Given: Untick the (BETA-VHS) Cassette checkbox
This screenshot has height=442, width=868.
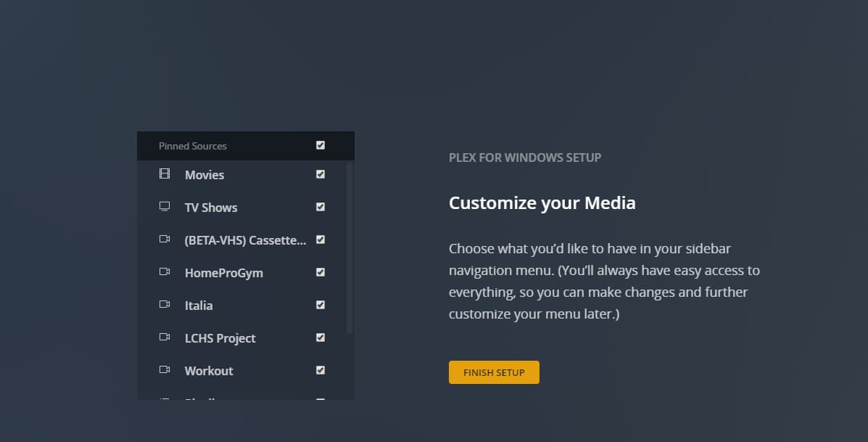Looking at the screenshot, I should pos(321,240).
